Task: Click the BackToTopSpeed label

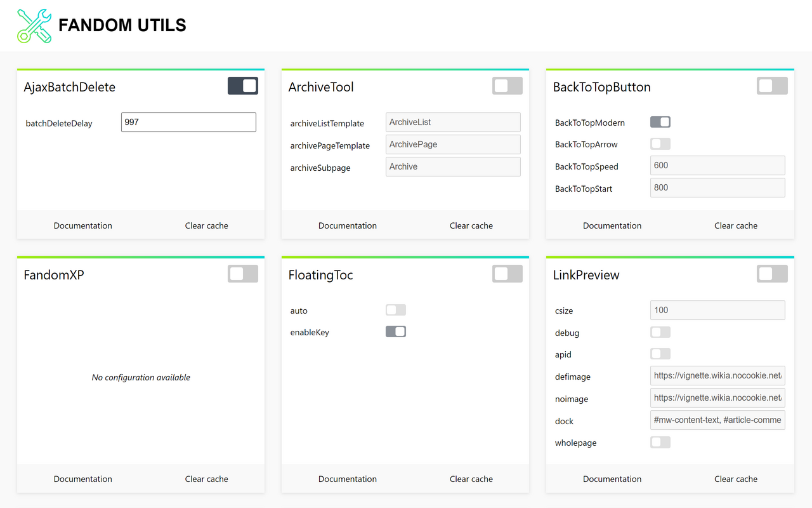Action: tap(587, 166)
